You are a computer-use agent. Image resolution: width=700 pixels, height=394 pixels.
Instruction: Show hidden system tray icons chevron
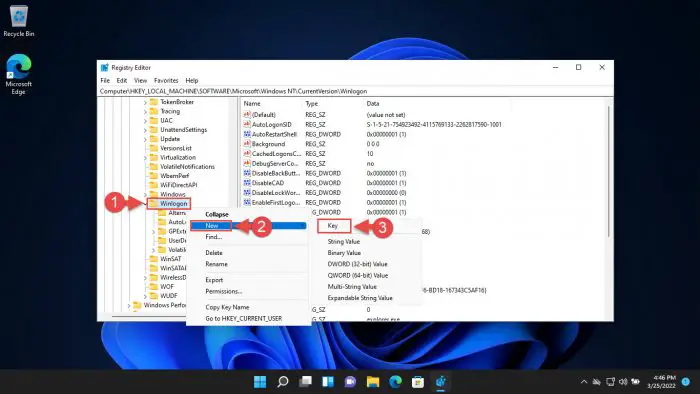[583, 382]
